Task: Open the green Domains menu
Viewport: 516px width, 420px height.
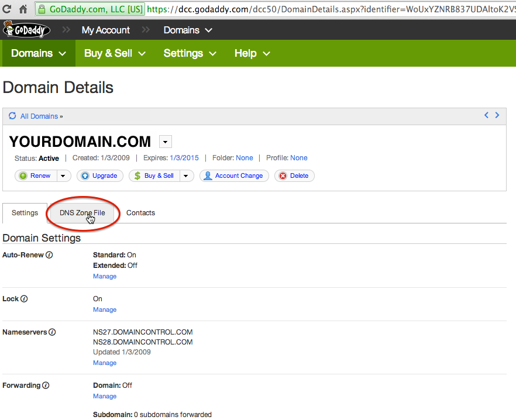Action: coord(39,53)
